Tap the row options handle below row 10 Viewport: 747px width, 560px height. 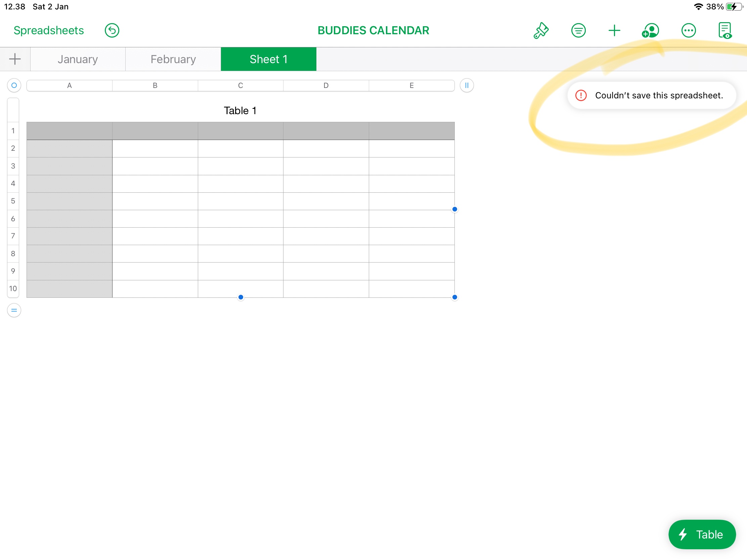pos(14,310)
